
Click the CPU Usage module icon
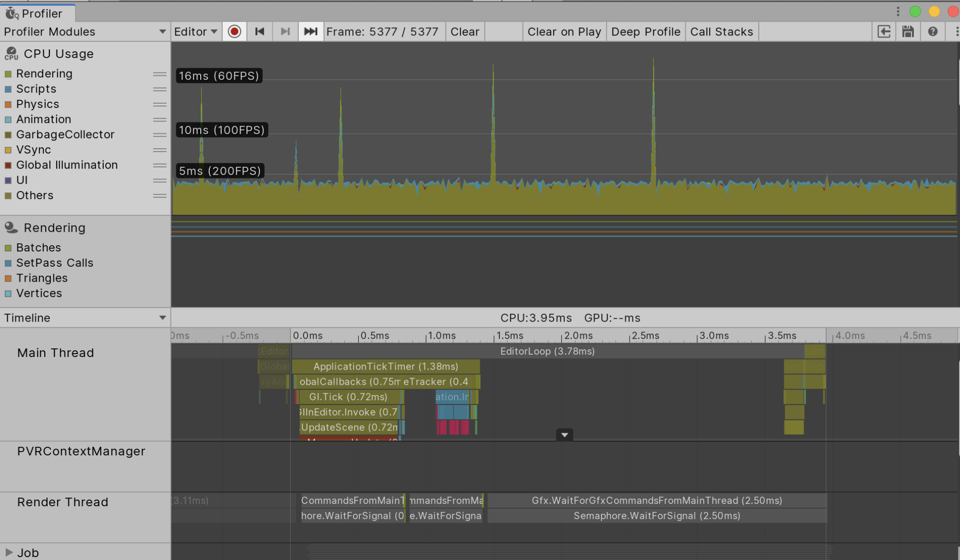point(11,53)
